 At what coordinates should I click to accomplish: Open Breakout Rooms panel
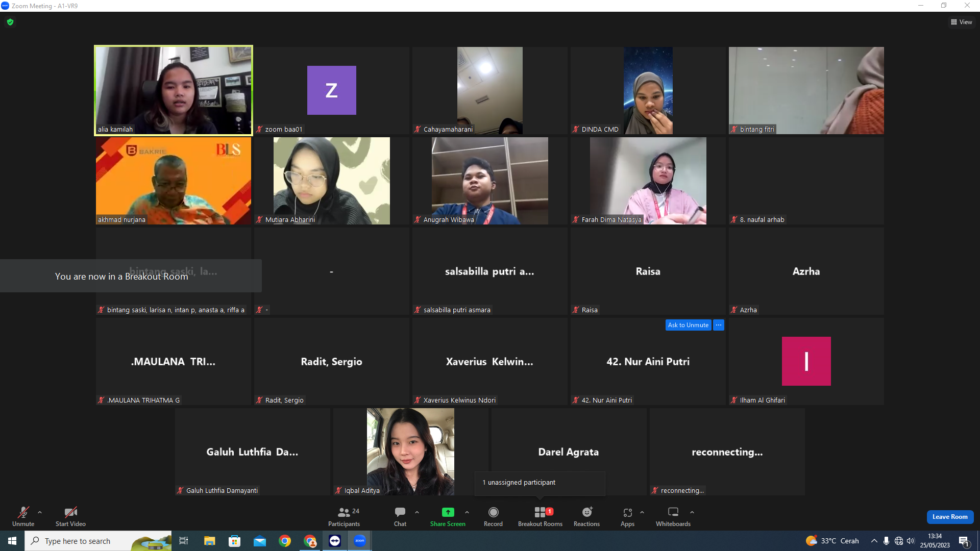coord(540,516)
